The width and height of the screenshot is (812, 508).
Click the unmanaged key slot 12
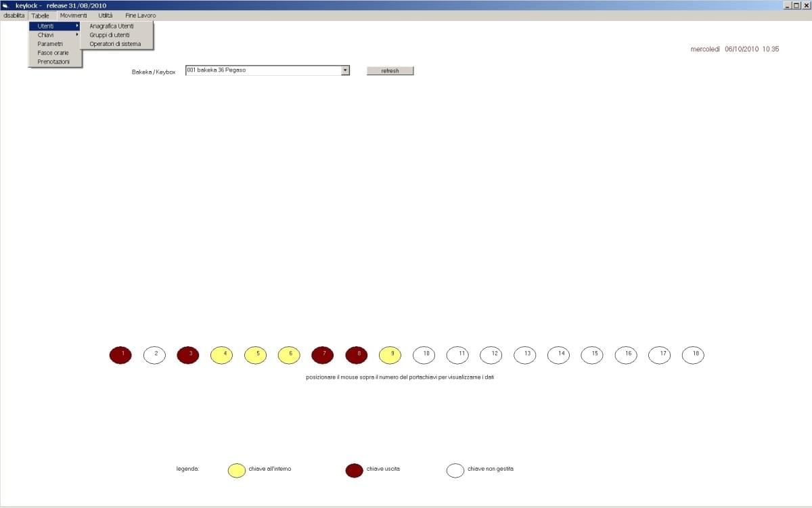[x=491, y=355]
